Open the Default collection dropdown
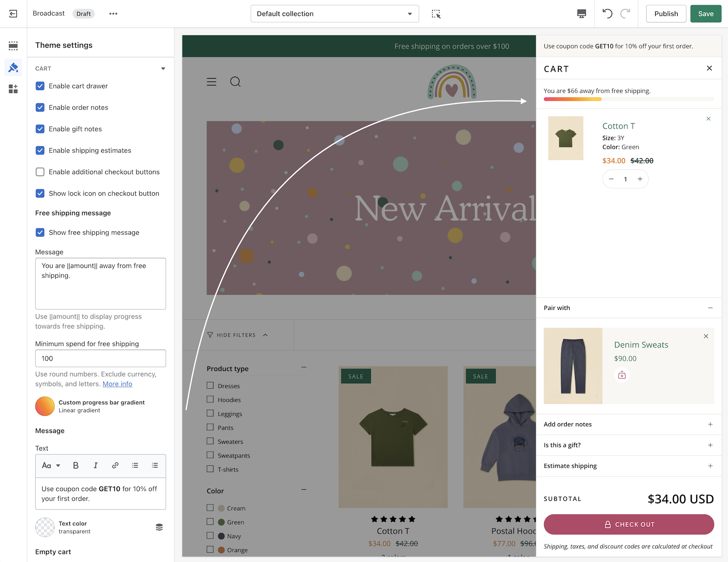The width and height of the screenshot is (728, 562). [x=335, y=14]
